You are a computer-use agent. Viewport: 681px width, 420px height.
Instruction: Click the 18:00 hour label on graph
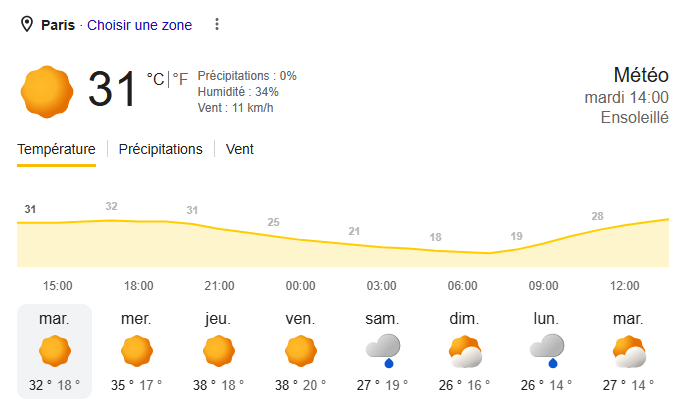139,286
